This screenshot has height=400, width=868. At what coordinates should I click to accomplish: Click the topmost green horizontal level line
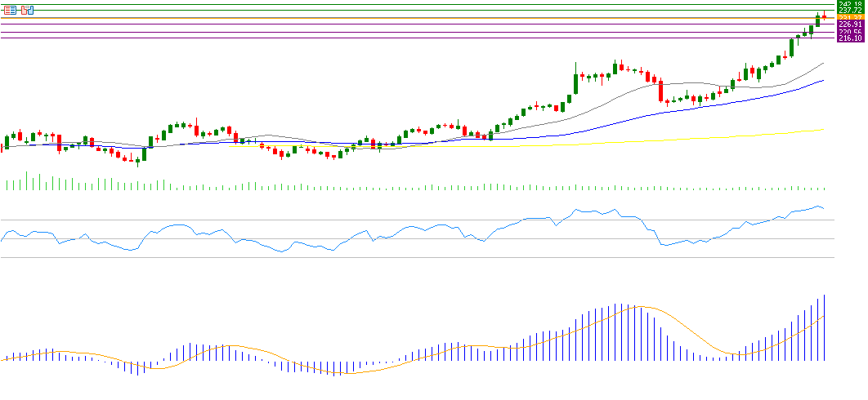click(x=409, y=4)
